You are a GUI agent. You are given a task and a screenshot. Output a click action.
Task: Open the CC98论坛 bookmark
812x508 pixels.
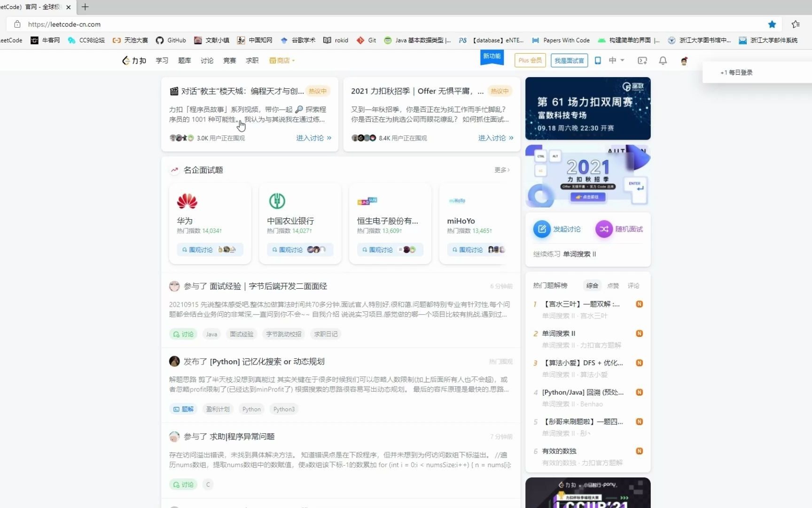pos(86,40)
